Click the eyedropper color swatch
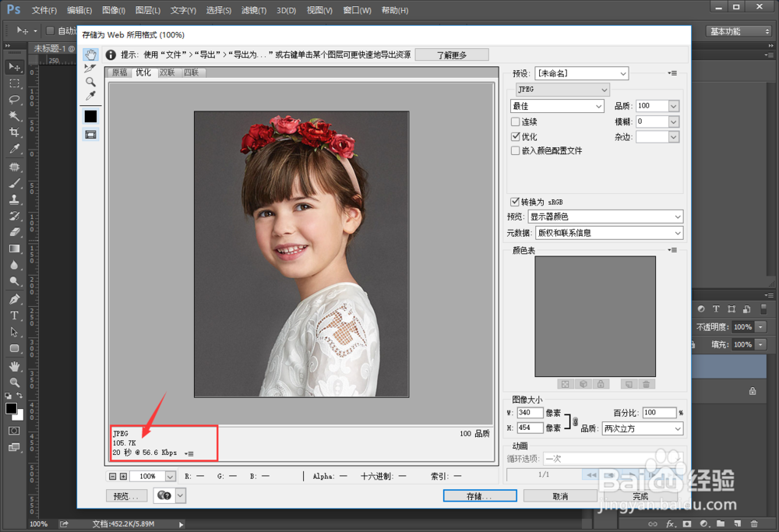The height and width of the screenshot is (532, 779). pos(90,115)
